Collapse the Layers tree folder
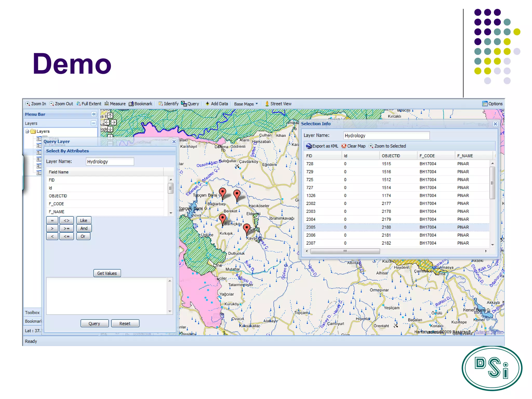The width and height of the screenshot is (532, 399). [x=27, y=131]
